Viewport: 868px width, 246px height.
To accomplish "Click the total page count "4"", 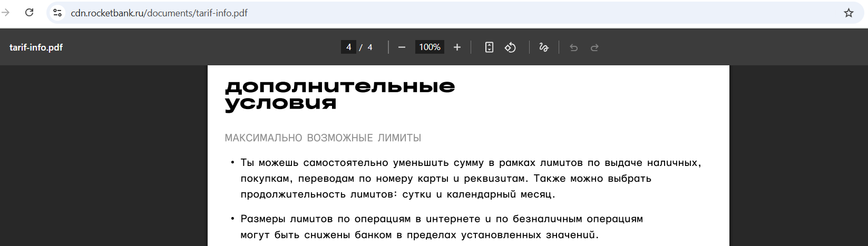I will (370, 47).
